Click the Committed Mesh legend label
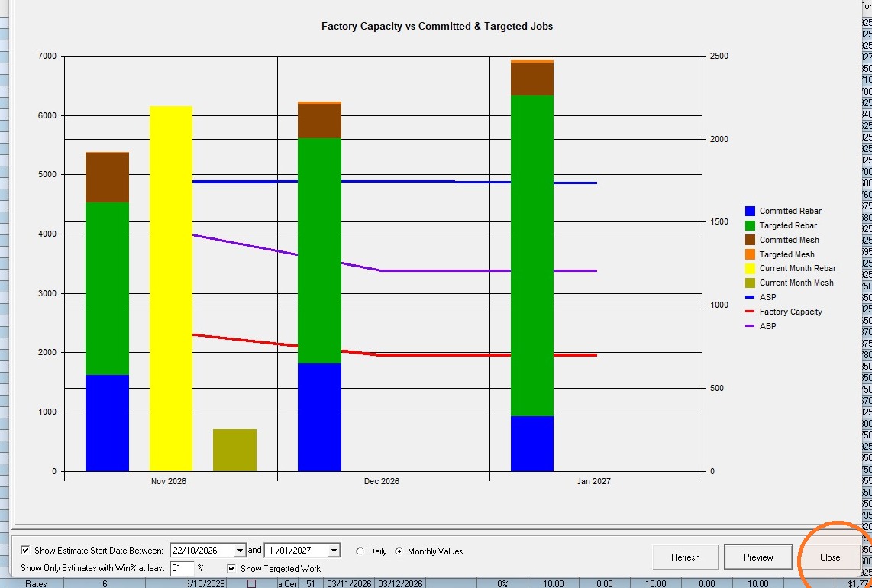The height and width of the screenshot is (588, 872). (789, 240)
